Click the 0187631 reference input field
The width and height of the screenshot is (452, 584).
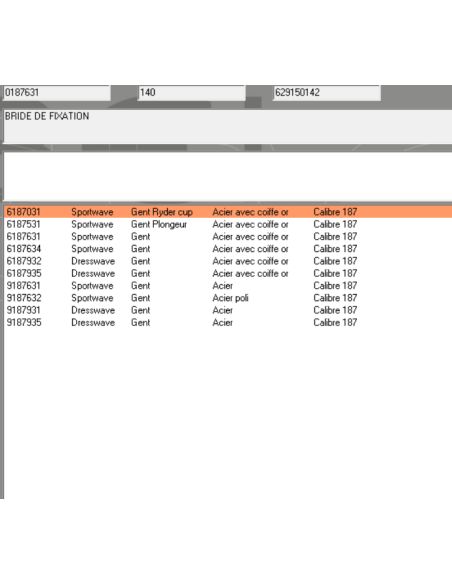(x=57, y=93)
